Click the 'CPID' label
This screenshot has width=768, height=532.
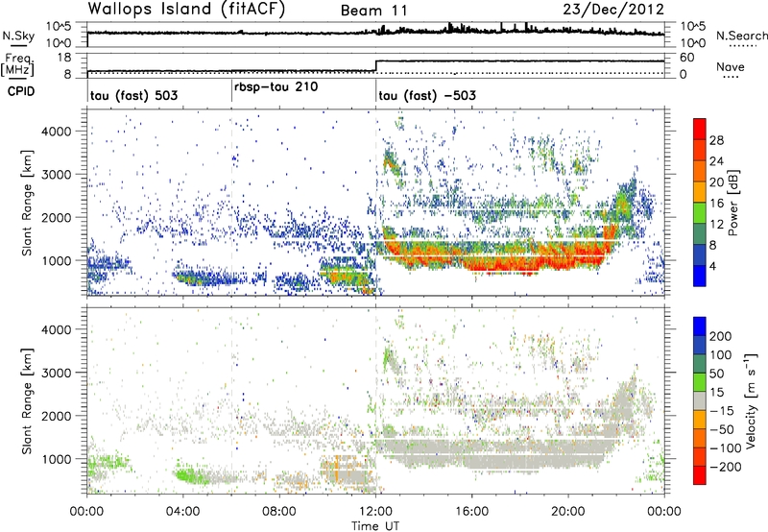(x=21, y=91)
